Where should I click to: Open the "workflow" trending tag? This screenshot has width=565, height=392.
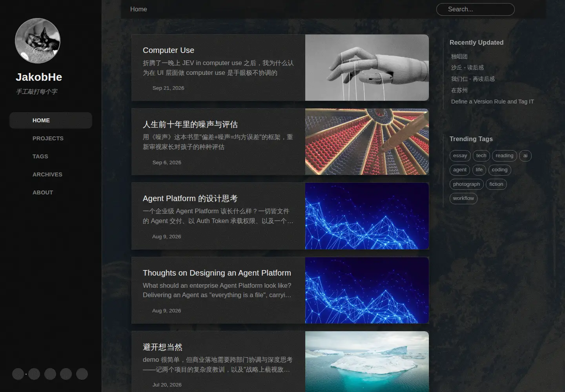point(463,198)
